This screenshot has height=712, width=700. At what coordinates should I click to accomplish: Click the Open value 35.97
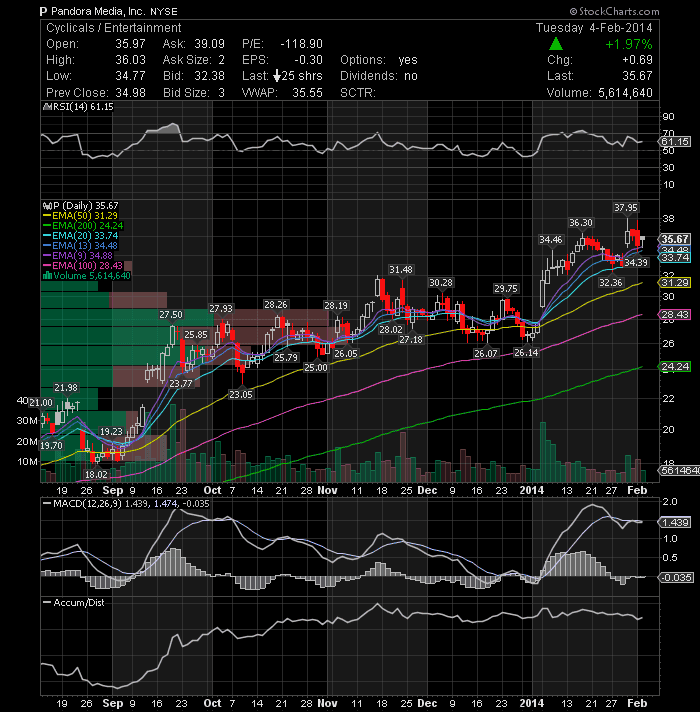tap(130, 44)
